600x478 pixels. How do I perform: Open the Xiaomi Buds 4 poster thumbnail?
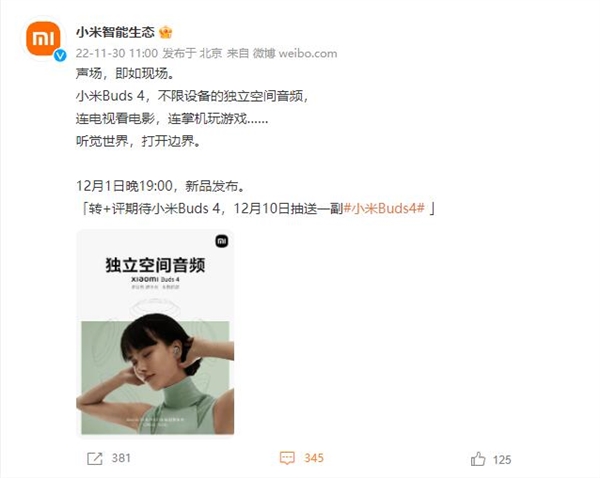tap(155, 333)
